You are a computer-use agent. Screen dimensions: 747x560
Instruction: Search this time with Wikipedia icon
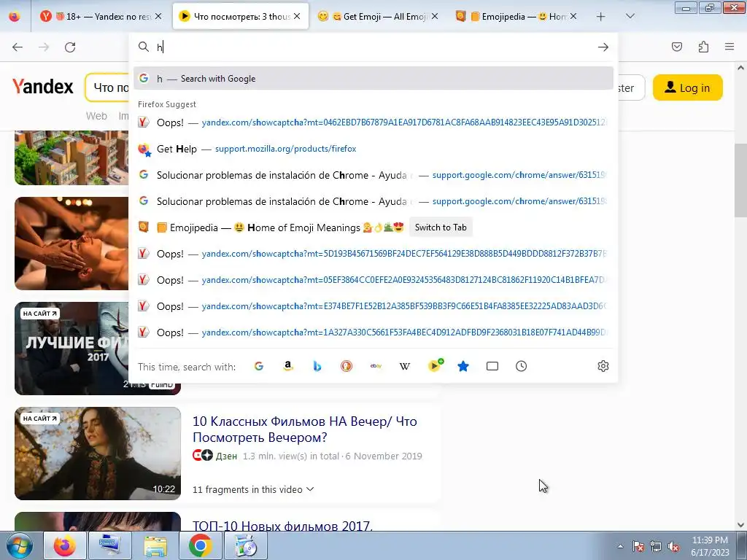(x=404, y=366)
